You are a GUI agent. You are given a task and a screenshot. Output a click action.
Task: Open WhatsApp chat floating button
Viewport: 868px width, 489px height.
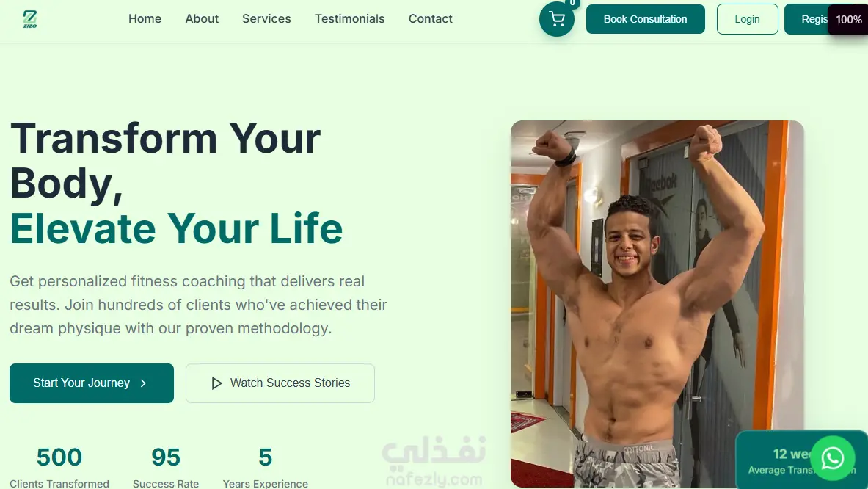tap(833, 458)
